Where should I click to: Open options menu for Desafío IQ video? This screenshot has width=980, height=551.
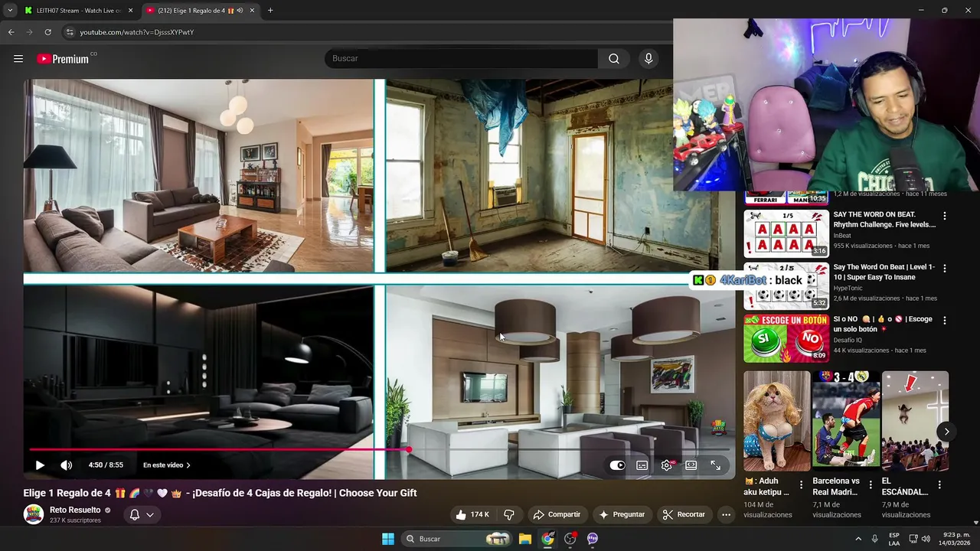click(x=945, y=321)
